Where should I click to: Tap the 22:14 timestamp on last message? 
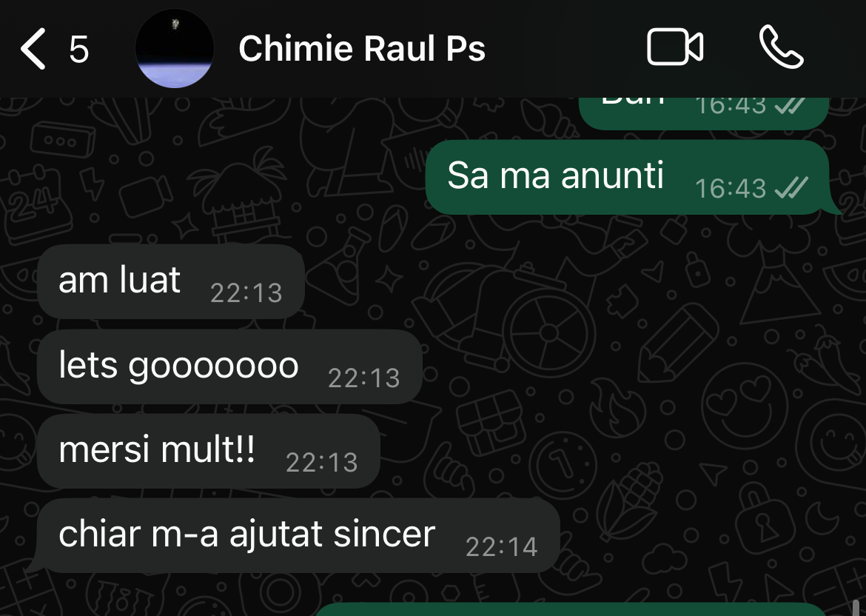(502, 547)
